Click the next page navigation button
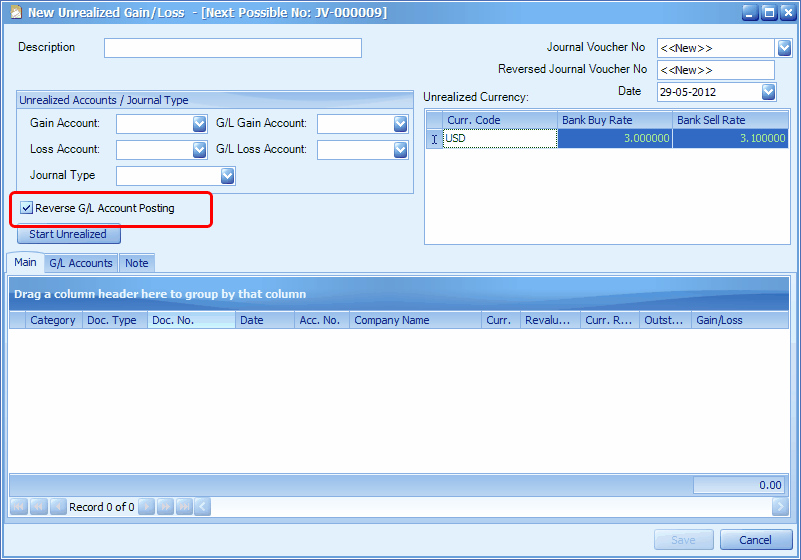This screenshot has width=801, height=560. [165, 507]
